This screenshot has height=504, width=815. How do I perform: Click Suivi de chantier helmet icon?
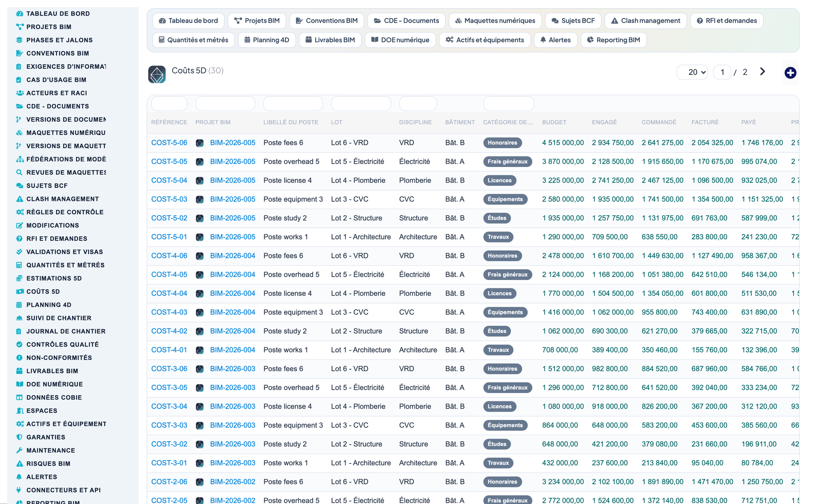pos(19,318)
